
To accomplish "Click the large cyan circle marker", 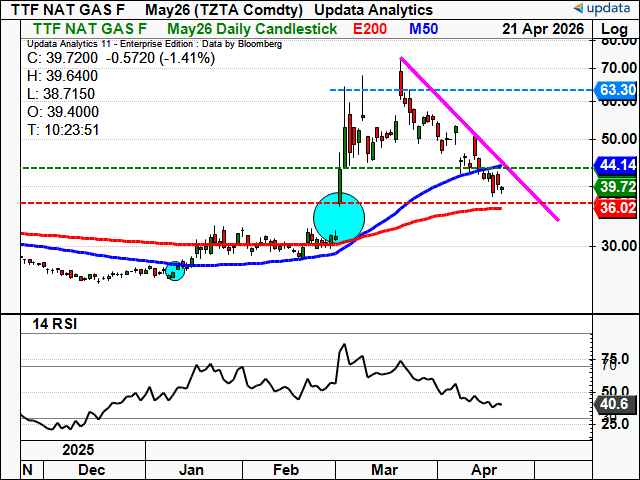I will tap(339, 217).
